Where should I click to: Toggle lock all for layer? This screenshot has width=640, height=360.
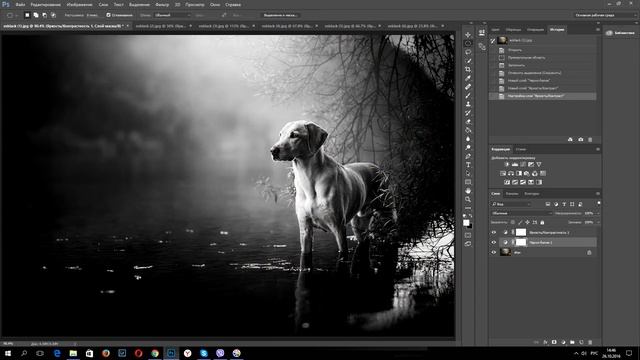point(542,222)
